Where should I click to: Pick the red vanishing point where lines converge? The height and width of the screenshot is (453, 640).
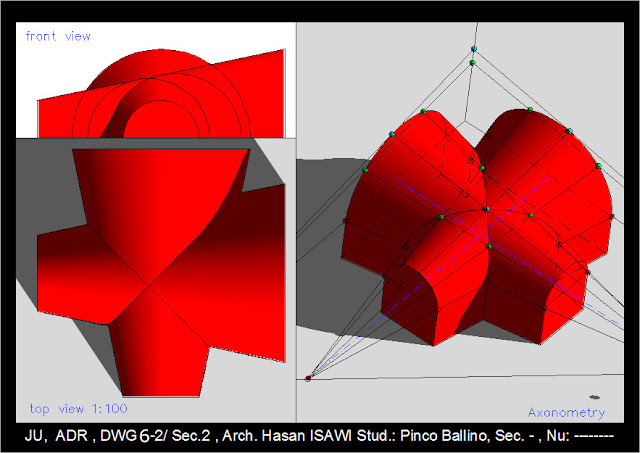pos(308,378)
